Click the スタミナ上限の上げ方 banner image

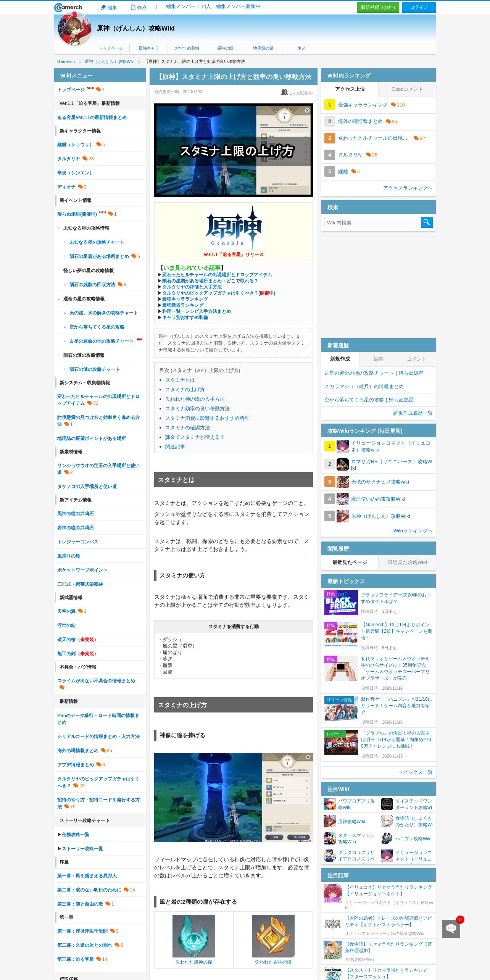coord(234,150)
